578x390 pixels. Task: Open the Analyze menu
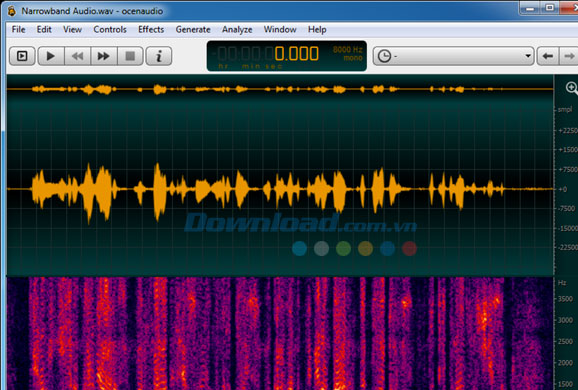click(x=237, y=29)
